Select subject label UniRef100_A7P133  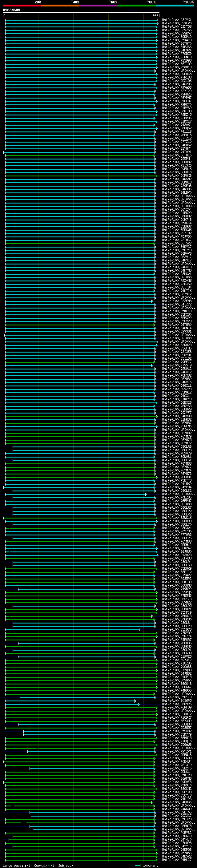point(176,77)
